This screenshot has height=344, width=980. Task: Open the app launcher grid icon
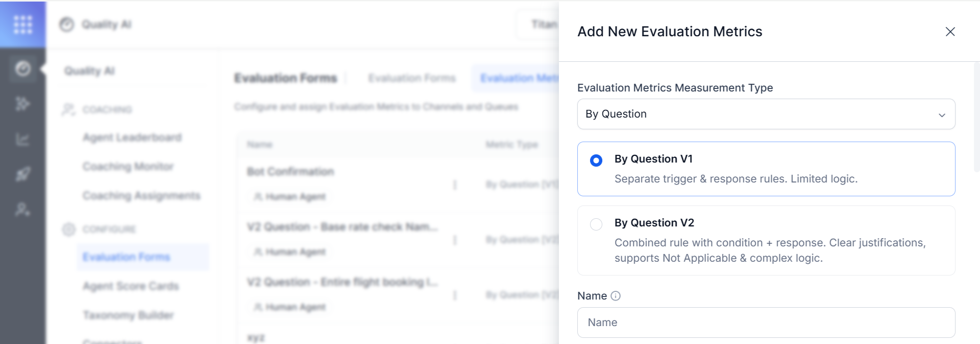(x=23, y=24)
